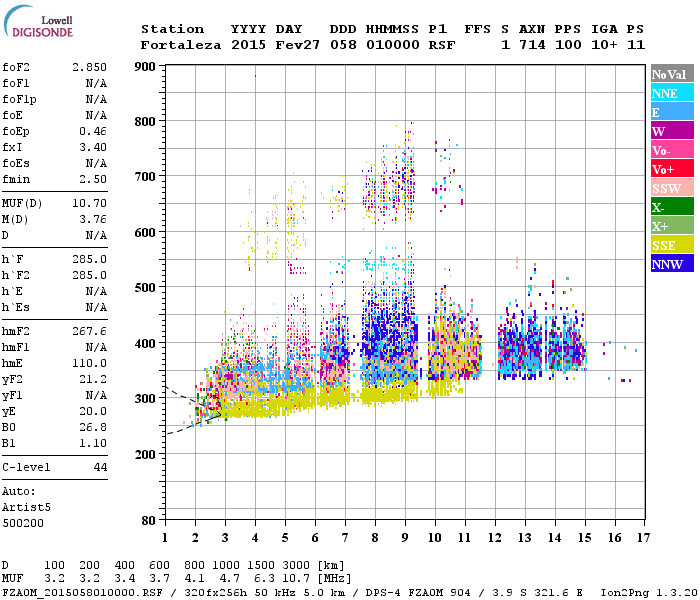The height and width of the screenshot is (600, 700).
Task: Select the NoVal gray legend swatch
Action: [x=668, y=74]
